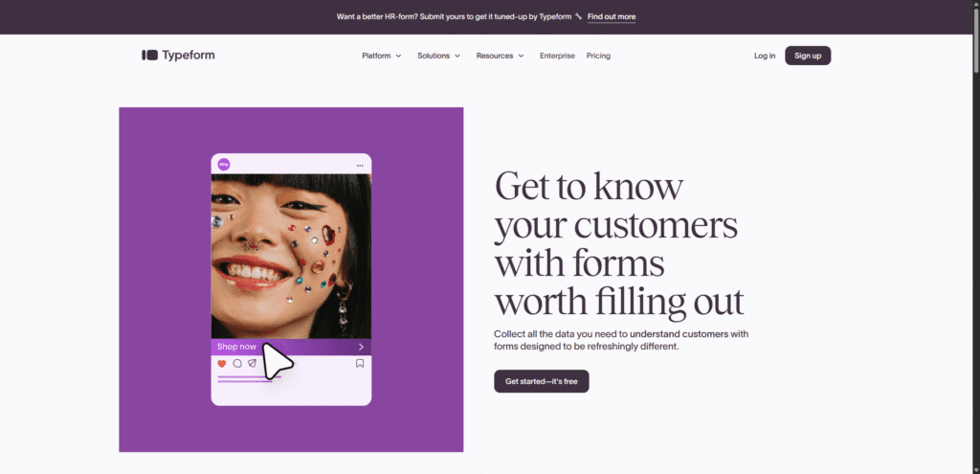
Task: Expand the Platform dropdown menu
Action: (x=381, y=56)
